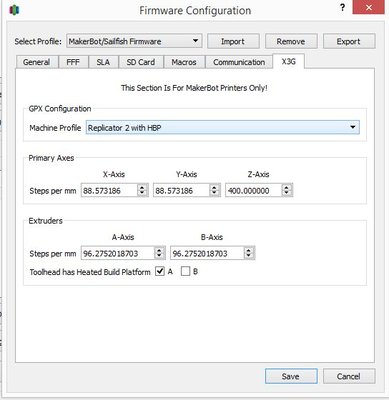Viewport: 389px width, 400px height.
Task: Click the X-Axis steps per mm spinner arrows
Action: coord(142,191)
